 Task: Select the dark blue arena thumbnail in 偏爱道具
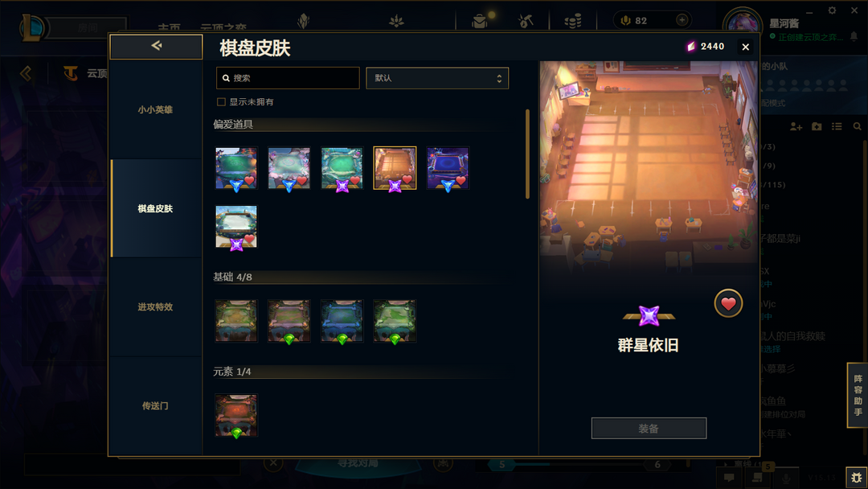click(x=448, y=168)
